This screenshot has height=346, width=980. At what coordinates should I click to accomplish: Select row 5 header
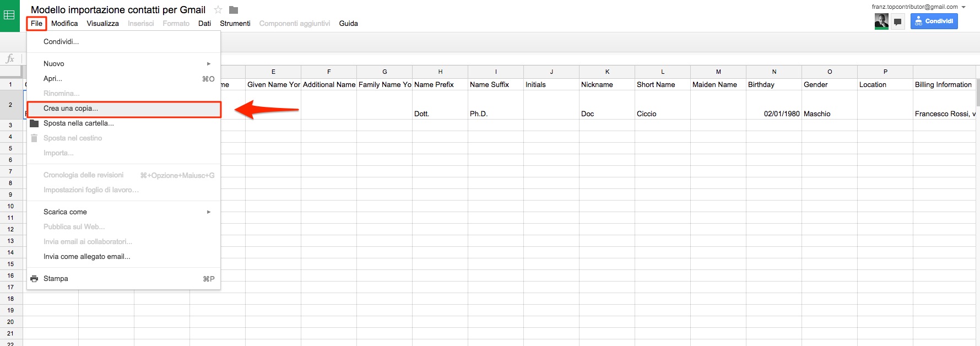10,148
